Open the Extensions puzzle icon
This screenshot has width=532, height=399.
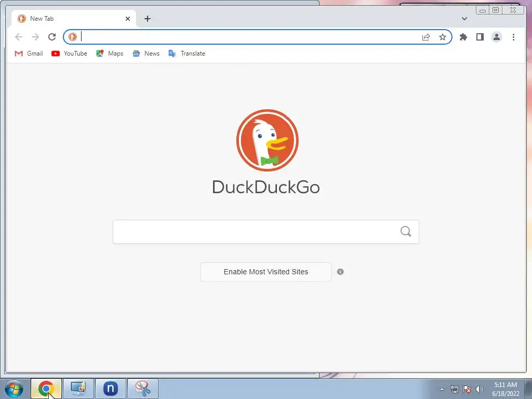tap(463, 37)
